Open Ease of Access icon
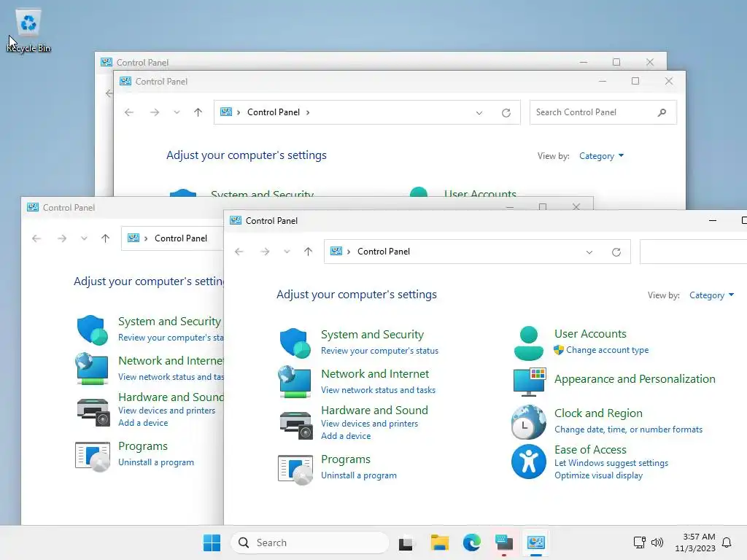The height and width of the screenshot is (560, 747). click(x=528, y=462)
